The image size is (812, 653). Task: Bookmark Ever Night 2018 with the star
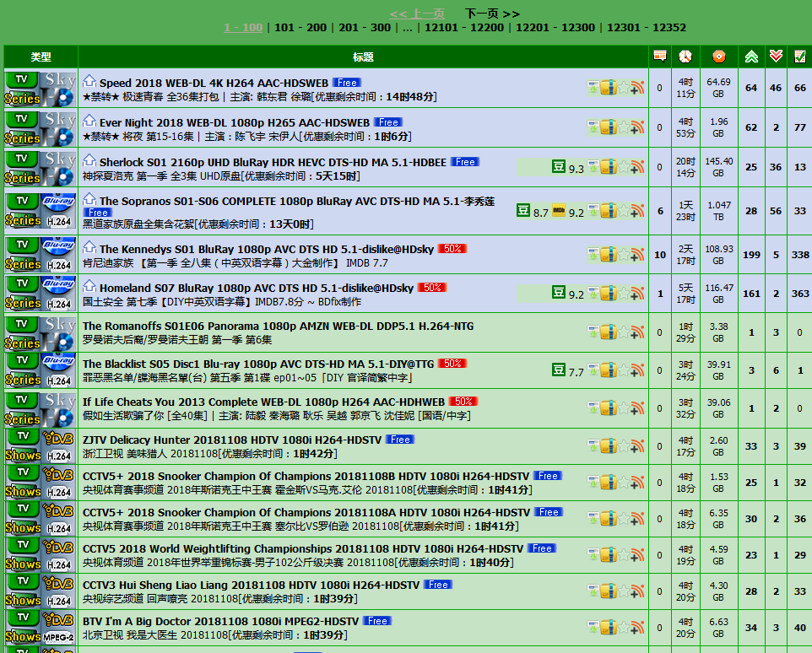coord(624,127)
